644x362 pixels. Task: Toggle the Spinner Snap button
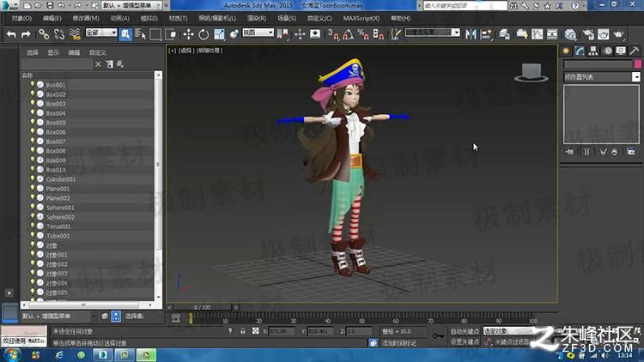(x=379, y=34)
